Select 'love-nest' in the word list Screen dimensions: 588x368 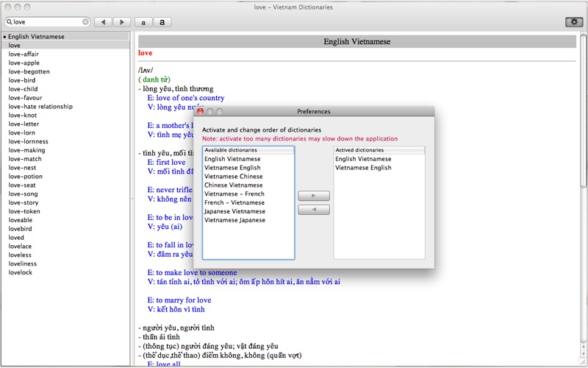click(22, 168)
